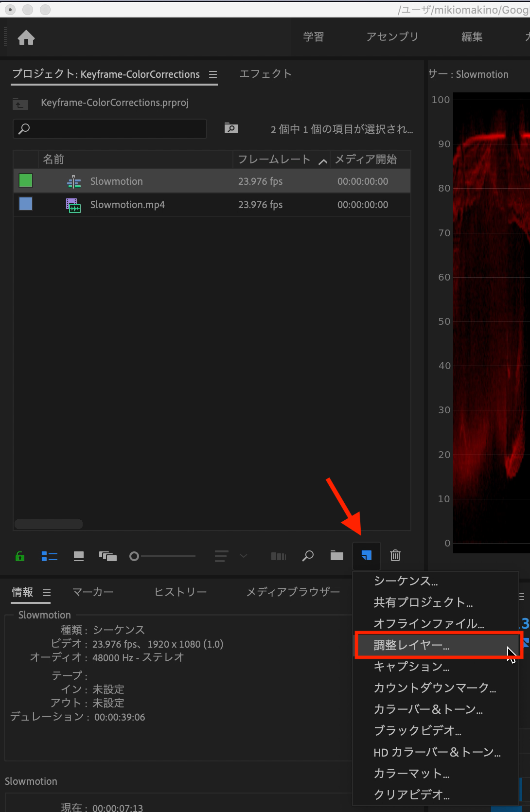The height and width of the screenshot is (812, 530).
Task: Click the blue label swatch of Slowmotion.mp4
Action: pyautogui.click(x=26, y=204)
